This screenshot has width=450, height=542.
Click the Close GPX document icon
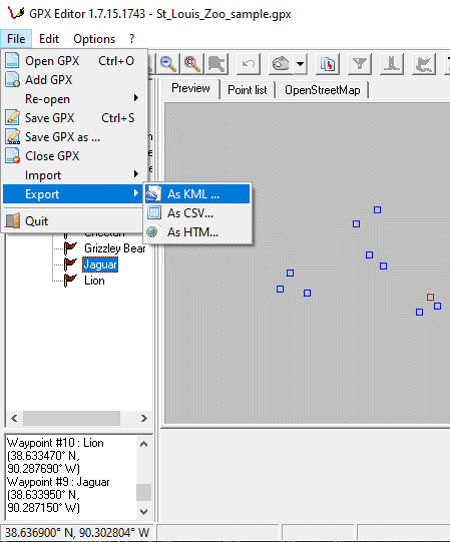(13, 156)
